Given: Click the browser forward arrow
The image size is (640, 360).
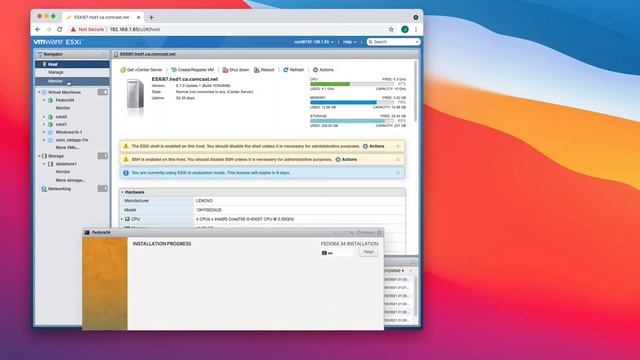Looking at the screenshot, I should [x=49, y=29].
